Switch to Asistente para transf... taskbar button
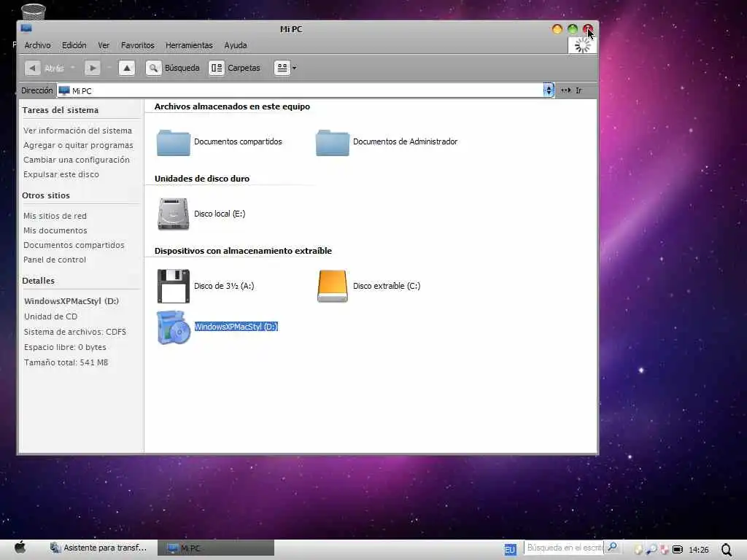Screen dimensions: 747x560 point(98,548)
